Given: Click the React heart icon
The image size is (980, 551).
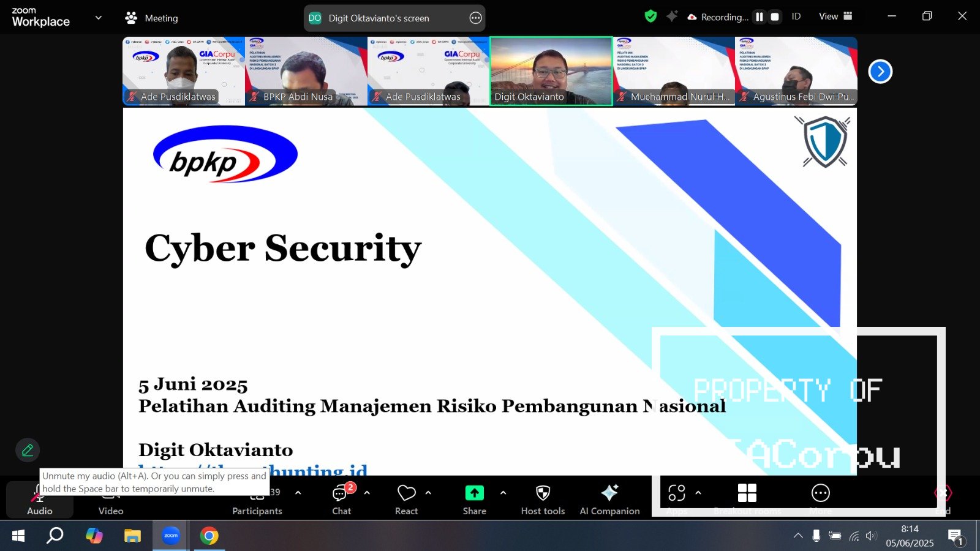Looking at the screenshot, I should coord(406,493).
